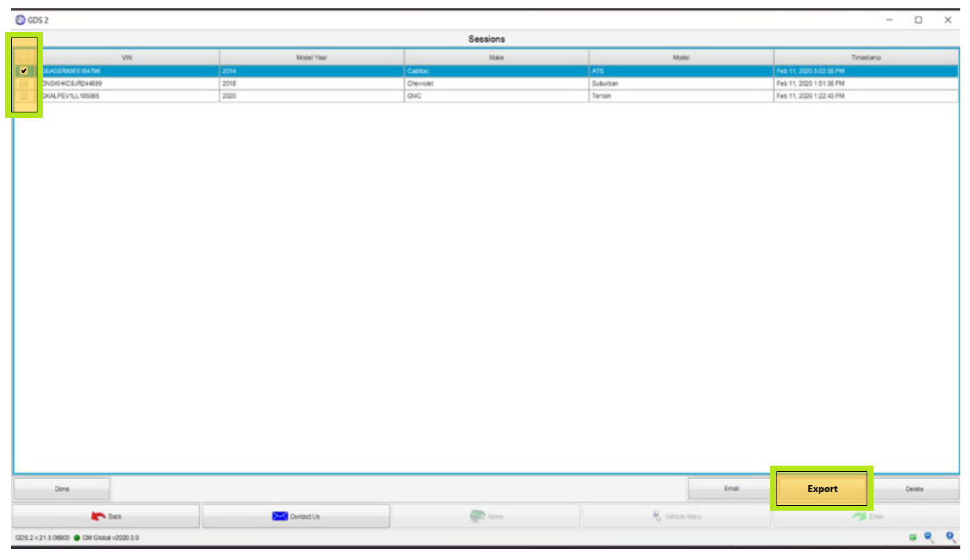This screenshot has width=970, height=560.
Task: Click the green GM Global status indicator
Action: [x=77, y=538]
